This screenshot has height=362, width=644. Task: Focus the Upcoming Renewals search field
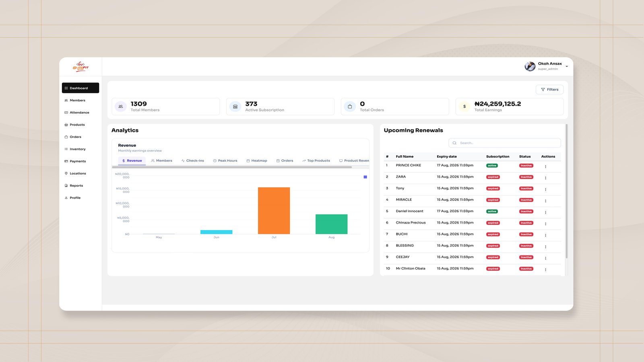click(505, 143)
